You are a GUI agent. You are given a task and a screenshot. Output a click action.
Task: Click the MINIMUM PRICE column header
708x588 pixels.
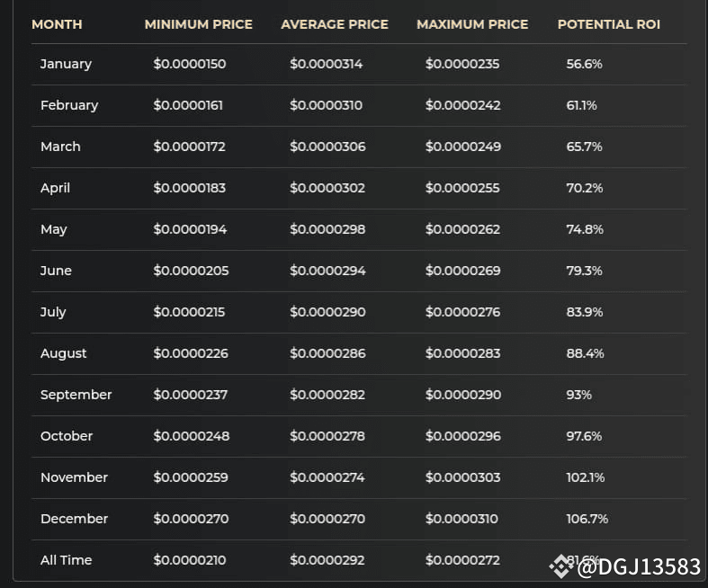[x=198, y=24]
